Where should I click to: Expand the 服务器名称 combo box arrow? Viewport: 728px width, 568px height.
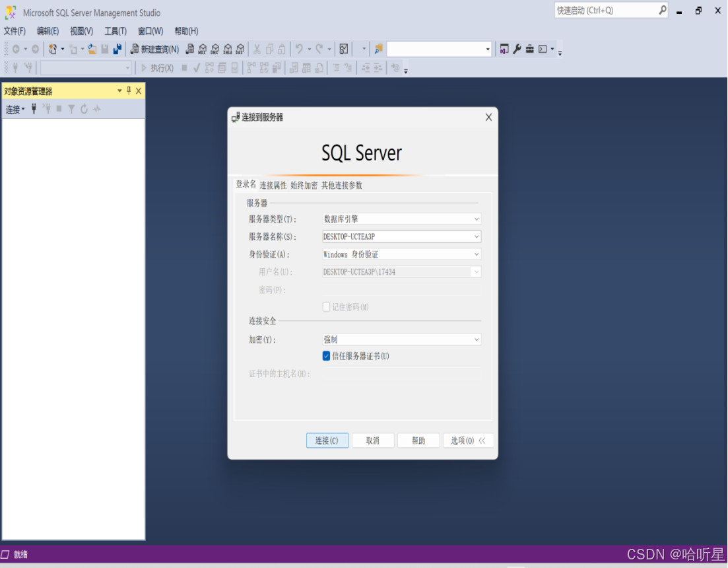click(x=477, y=236)
